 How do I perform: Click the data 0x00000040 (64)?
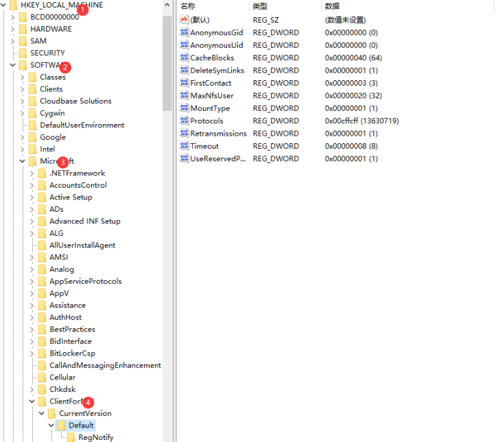click(353, 58)
